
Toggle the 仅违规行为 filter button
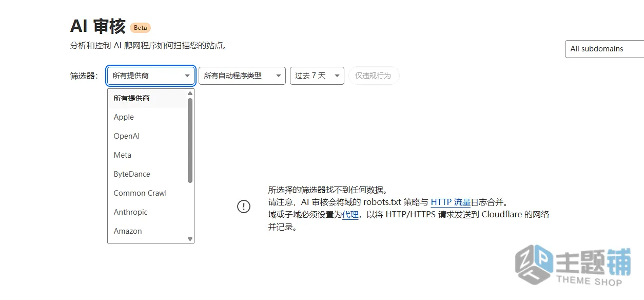tap(374, 76)
